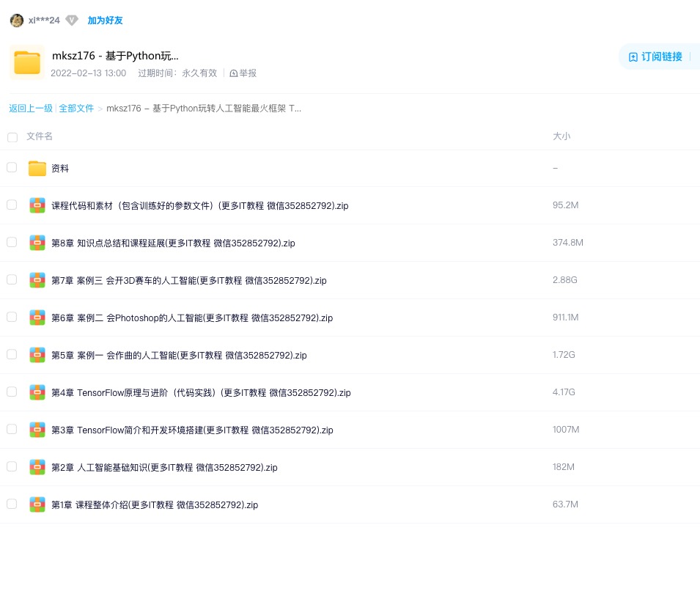Open the 资料 folder icon
The height and width of the screenshot is (591, 700).
click(37, 169)
